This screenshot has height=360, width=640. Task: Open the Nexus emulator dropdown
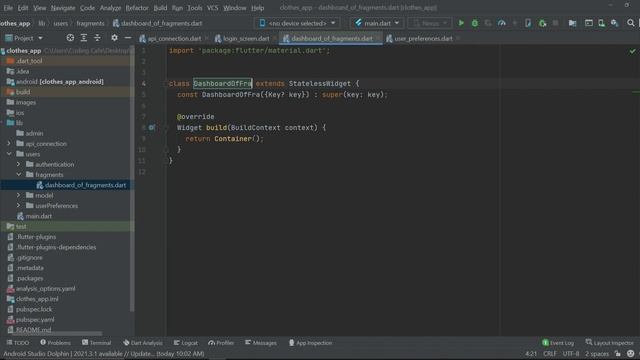point(430,23)
